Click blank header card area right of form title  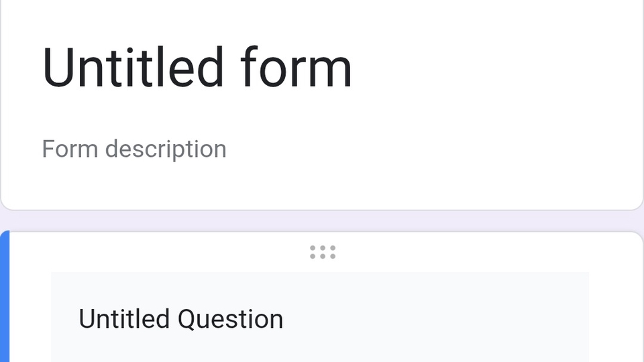point(496,68)
